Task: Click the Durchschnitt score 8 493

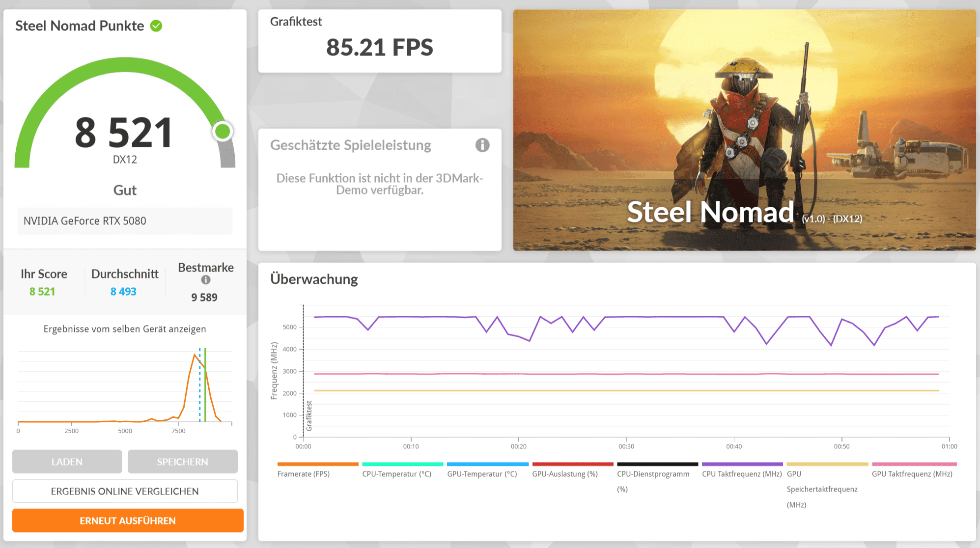Action: coord(123,292)
